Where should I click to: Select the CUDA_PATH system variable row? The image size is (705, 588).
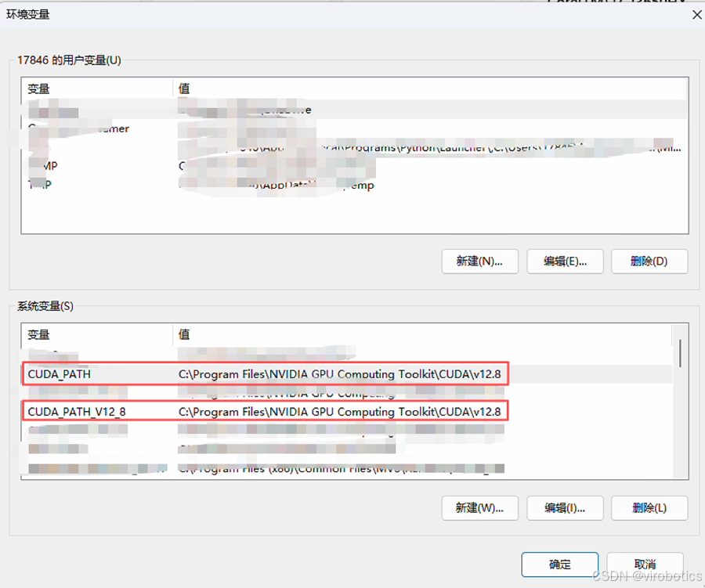click(347, 374)
